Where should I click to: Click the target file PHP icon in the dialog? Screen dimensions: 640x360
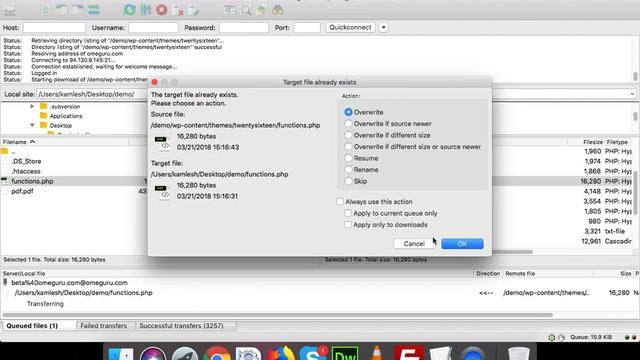[162, 192]
